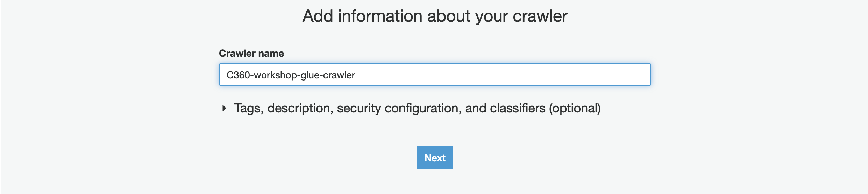This screenshot has height=194, width=868.
Task: Click the "Add information about your crawler" heading
Action: click(x=435, y=16)
